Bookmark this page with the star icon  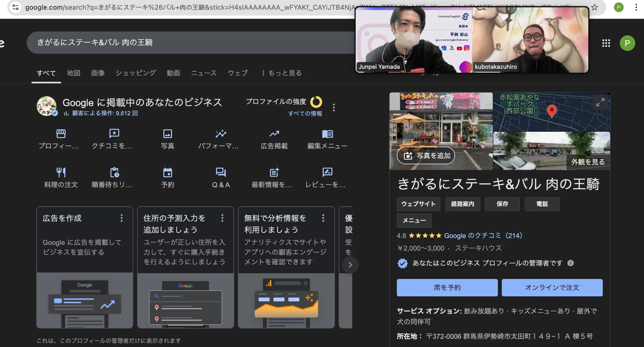(594, 7)
